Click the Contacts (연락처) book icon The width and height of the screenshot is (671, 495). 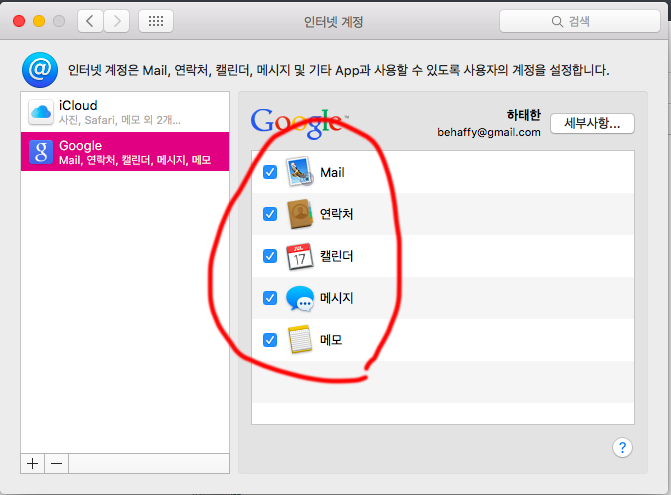(x=300, y=214)
